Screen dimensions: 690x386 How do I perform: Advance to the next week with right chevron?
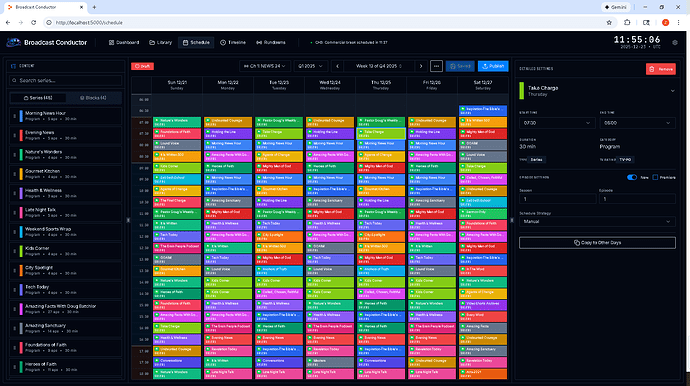[421, 66]
